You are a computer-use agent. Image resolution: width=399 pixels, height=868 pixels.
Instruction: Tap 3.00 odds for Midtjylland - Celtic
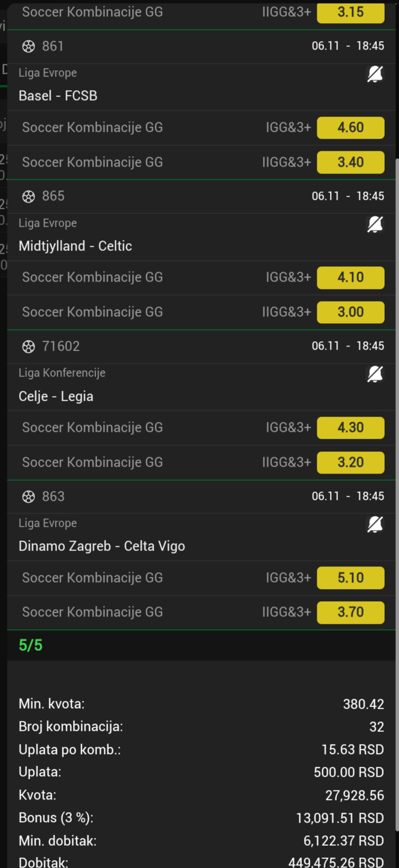[350, 312]
